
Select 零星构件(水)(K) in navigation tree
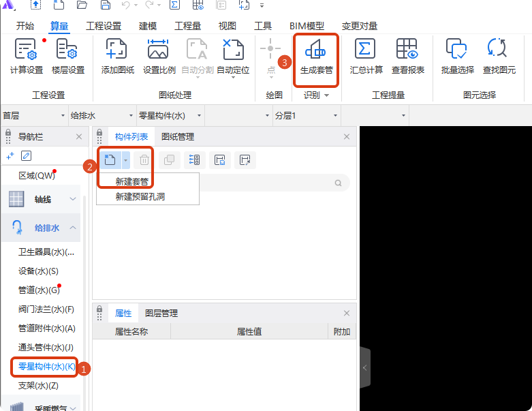[x=47, y=366]
